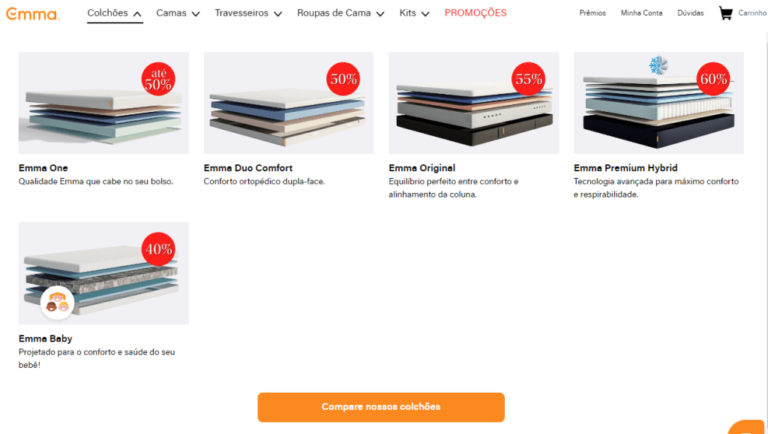Screen dimensions: 768x434
Task: Collapse the Colchões dropdown menu
Action: click(115, 13)
